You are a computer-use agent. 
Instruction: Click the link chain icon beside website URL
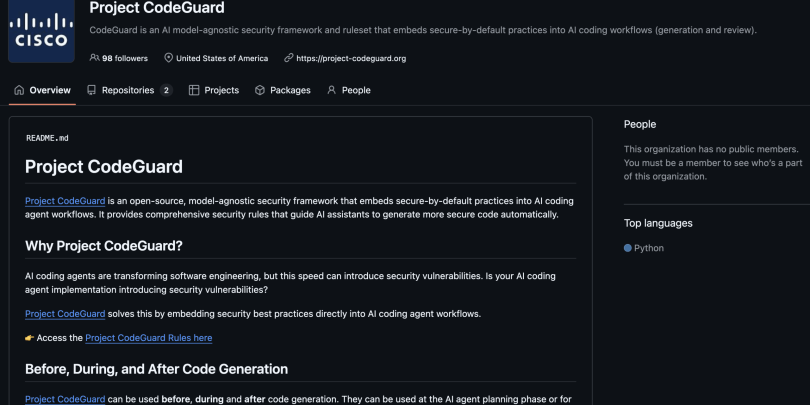[x=288, y=58]
